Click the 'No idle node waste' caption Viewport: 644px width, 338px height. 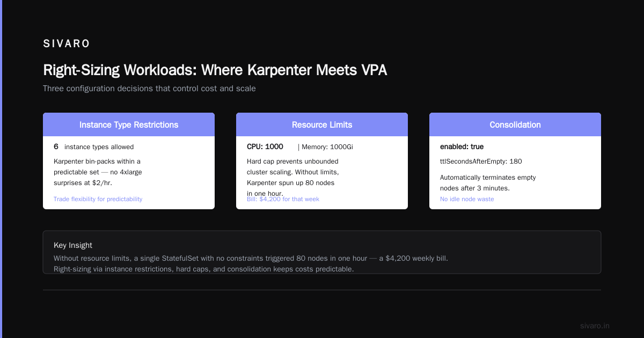(467, 199)
